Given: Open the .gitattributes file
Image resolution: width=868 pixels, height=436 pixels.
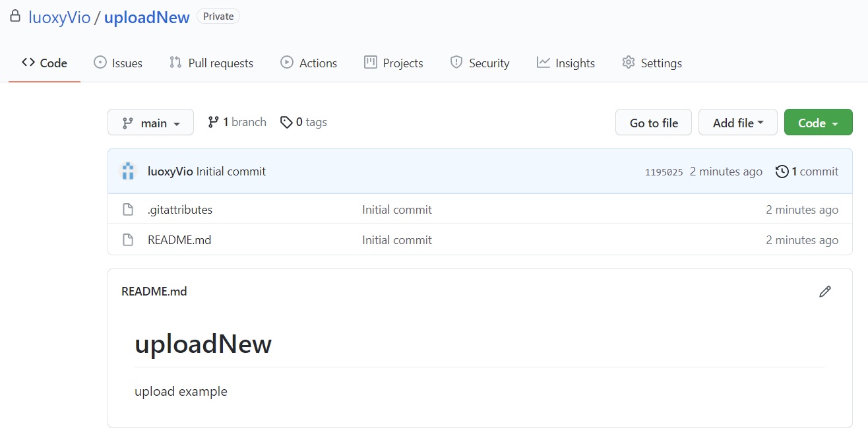Looking at the screenshot, I should pos(180,210).
